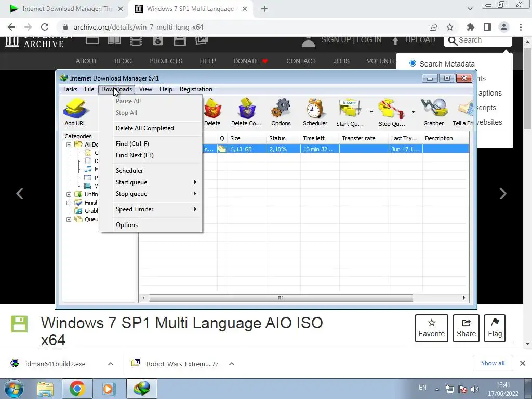The width and height of the screenshot is (532, 399).
Task: Open media player taskbar icon
Action: [x=109, y=389]
